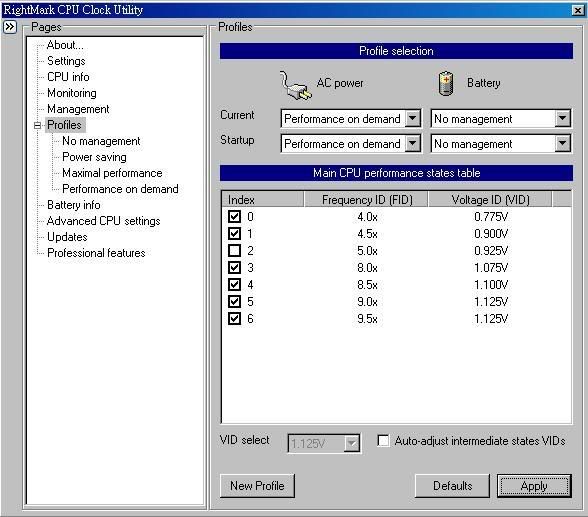Open the Current Battery profile dropdown

point(562,118)
